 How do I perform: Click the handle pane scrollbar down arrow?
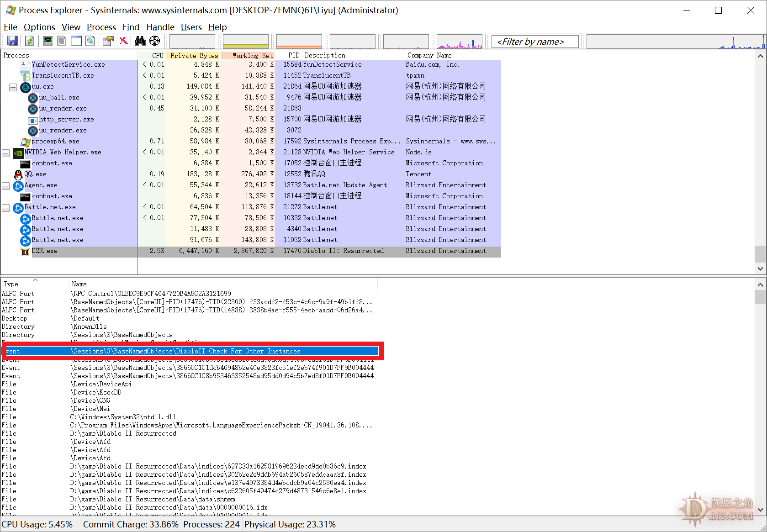[x=760, y=510]
